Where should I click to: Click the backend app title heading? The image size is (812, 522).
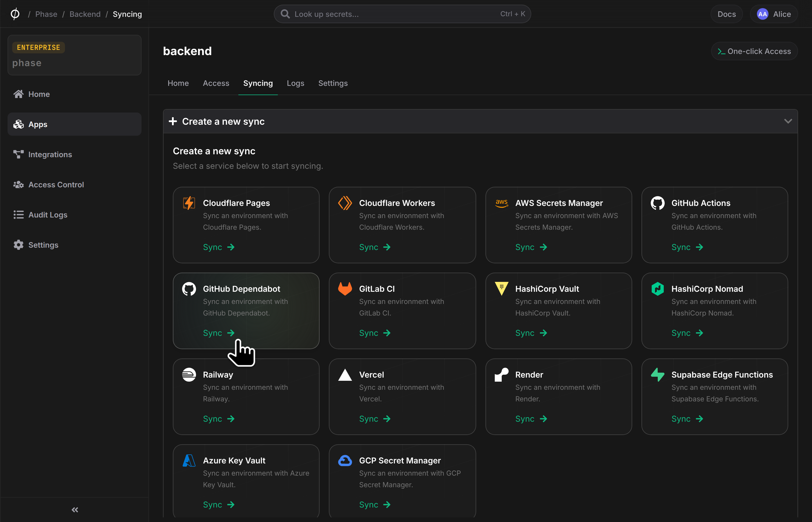point(187,51)
